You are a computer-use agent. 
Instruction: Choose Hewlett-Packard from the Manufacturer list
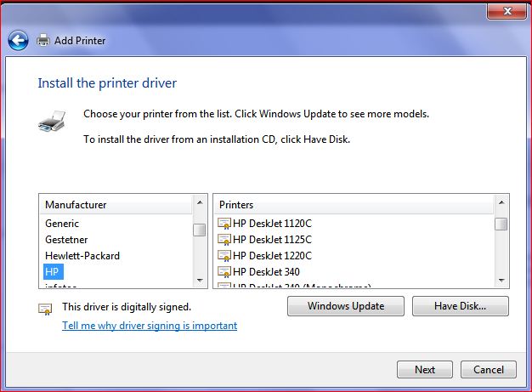pyautogui.click(x=82, y=256)
